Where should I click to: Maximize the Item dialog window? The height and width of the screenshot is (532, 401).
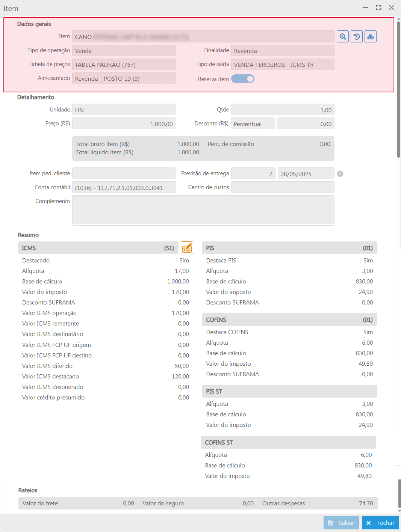pos(378,8)
